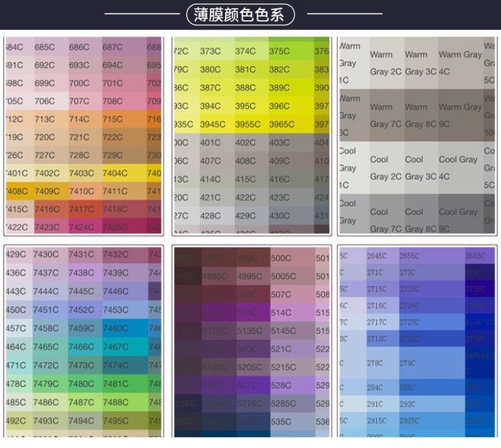The height and width of the screenshot is (448, 501).
Task: Choose the 528C purple swatch
Action: 281,385
